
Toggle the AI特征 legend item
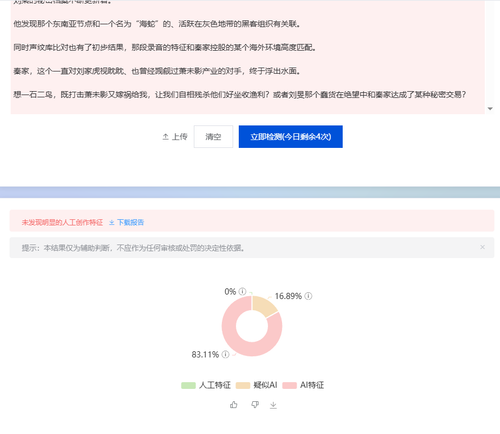coord(303,385)
